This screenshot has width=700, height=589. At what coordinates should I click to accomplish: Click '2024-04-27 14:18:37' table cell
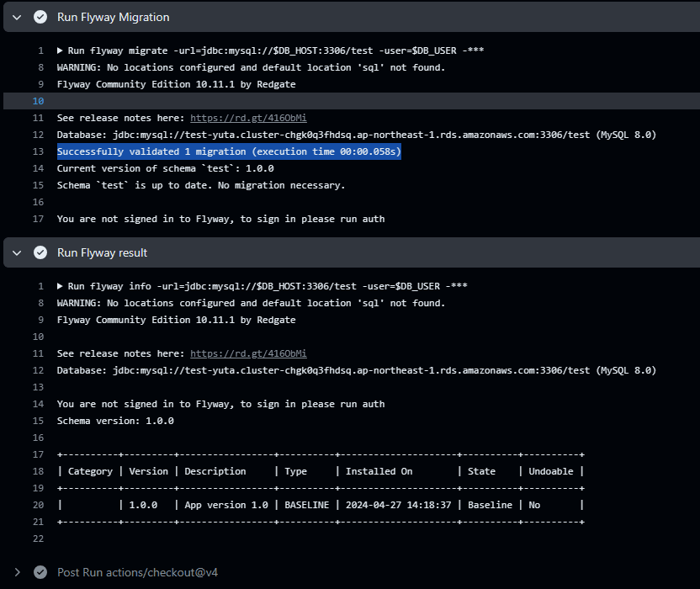pos(398,505)
